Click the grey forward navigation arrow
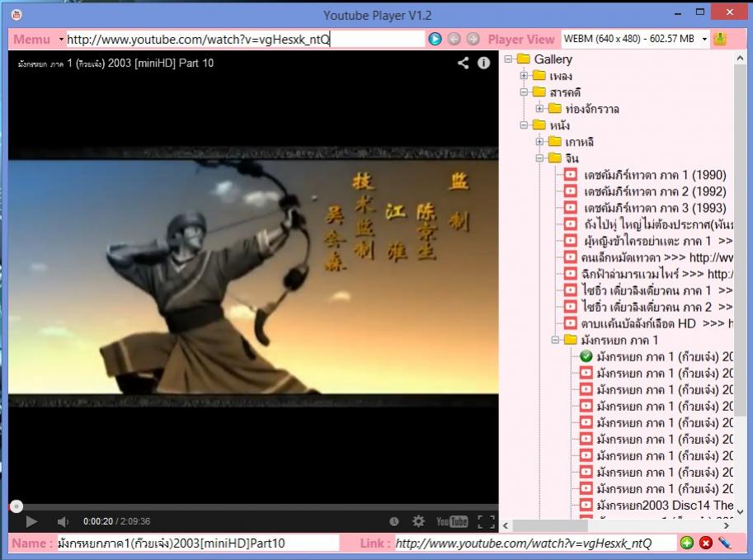Screen dimensions: 753x560 pyautogui.click(x=473, y=39)
